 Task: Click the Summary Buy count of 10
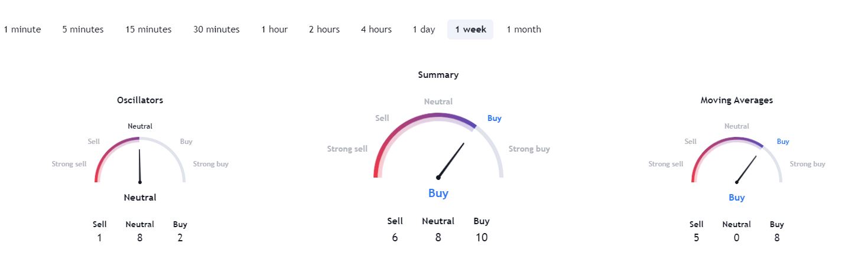[x=482, y=238]
